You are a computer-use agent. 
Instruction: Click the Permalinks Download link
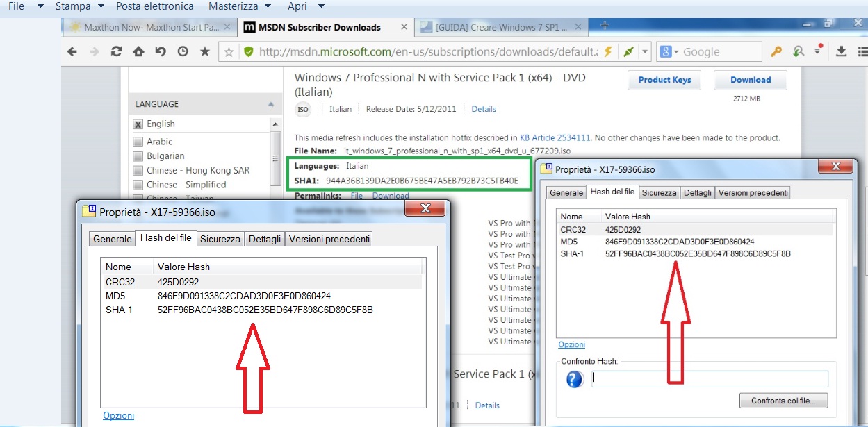click(391, 196)
